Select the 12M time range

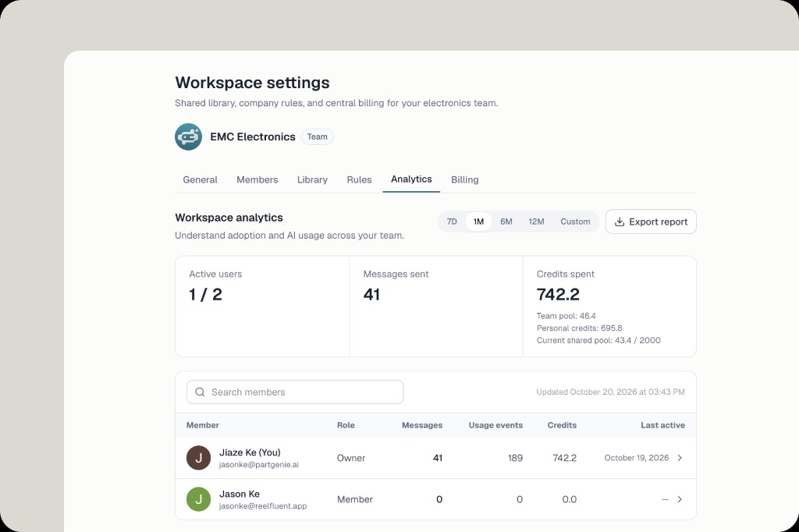[536, 222]
